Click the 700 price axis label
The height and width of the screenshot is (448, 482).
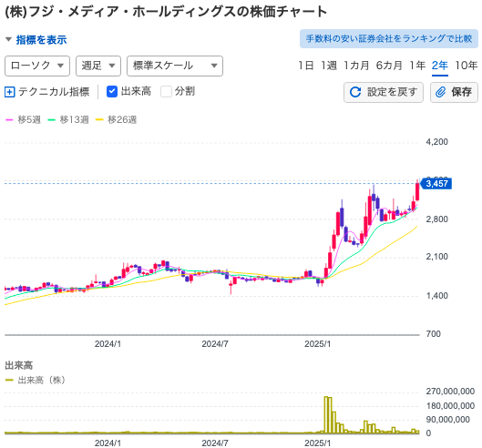[433, 334]
